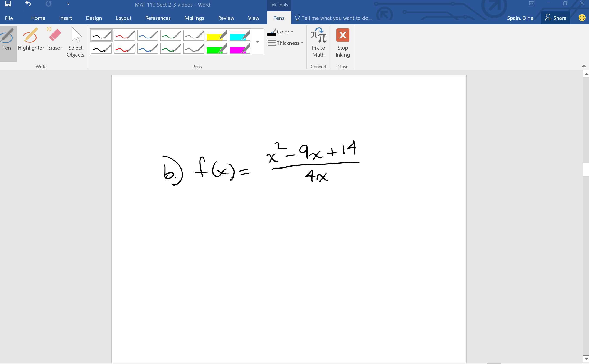Image resolution: width=589 pixels, height=364 pixels.
Task: Click the Share button
Action: (x=555, y=18)
